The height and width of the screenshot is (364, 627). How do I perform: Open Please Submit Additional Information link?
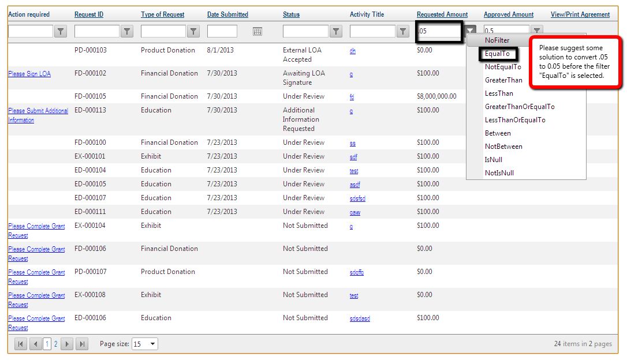[38, 115]
